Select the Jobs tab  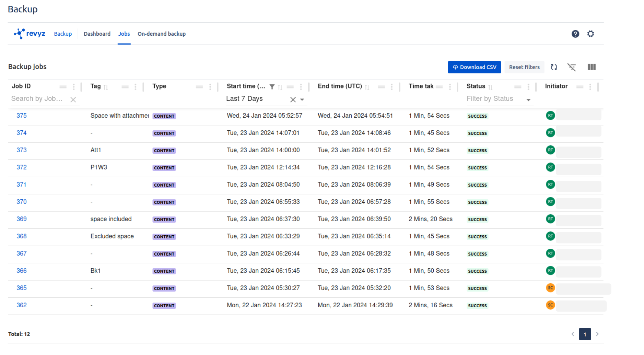(x=124, y=34)
